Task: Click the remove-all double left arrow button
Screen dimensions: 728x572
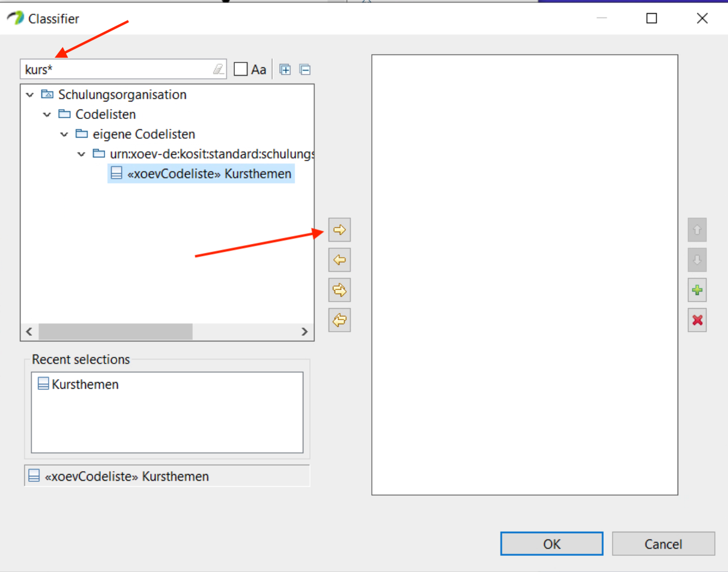Action: [339, 320]
